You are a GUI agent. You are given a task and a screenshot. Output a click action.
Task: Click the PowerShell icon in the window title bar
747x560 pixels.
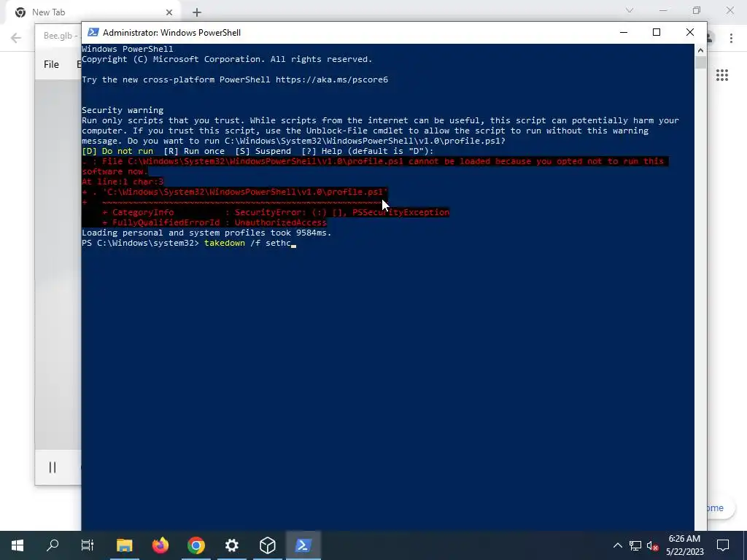point(93,32)
